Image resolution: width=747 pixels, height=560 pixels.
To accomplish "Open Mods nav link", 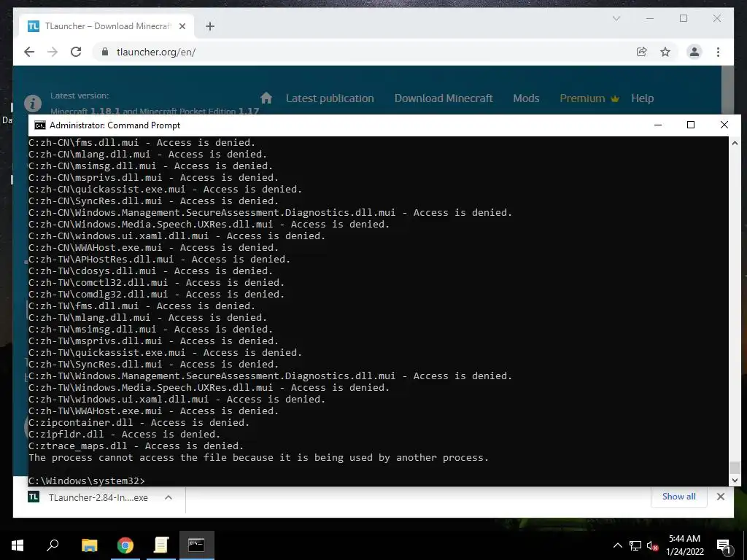I will click(x=526, y=98).
